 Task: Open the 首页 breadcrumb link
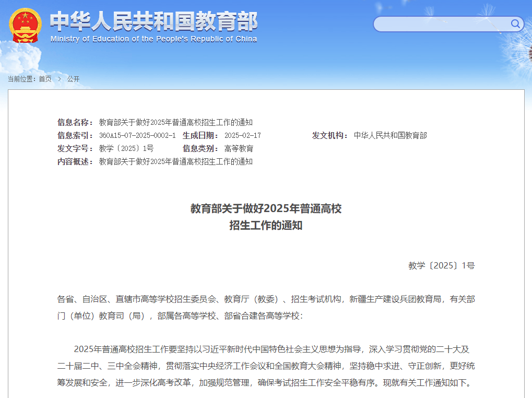point(45,79)
